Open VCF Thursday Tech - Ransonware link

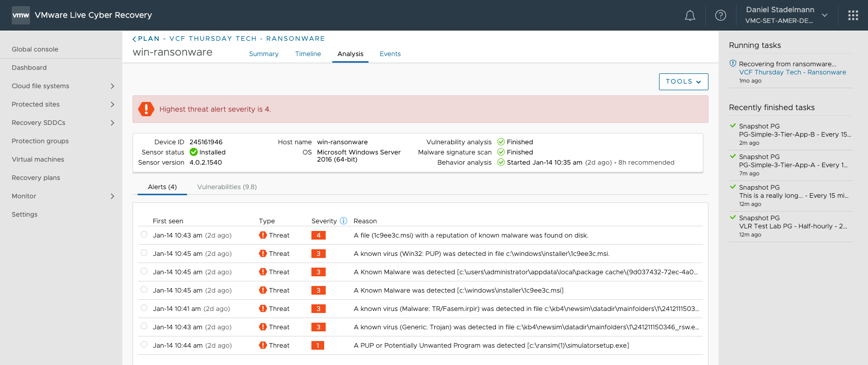pos(793,72)
